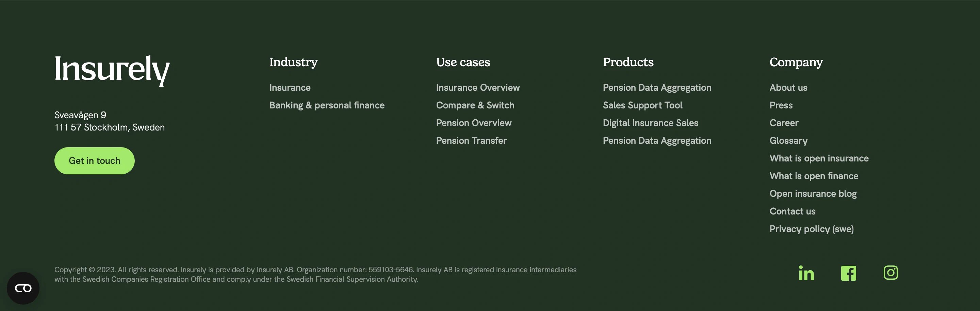View the Compare & Switch page

click(x=475, y=105)
